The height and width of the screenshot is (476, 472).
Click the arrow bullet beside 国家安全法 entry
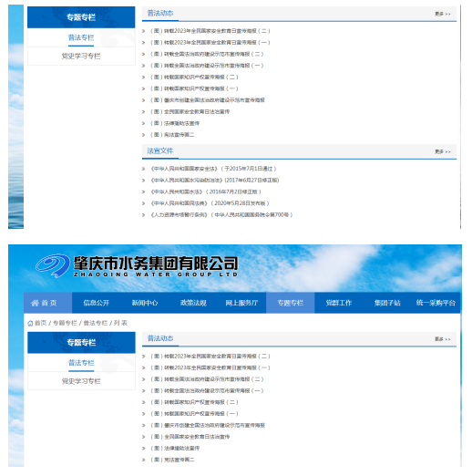point(144,169)
